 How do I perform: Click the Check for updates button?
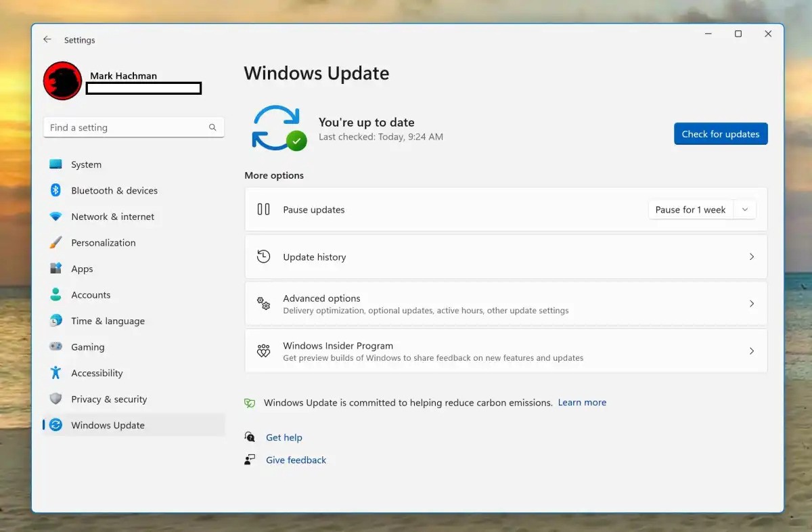[720, 133]
